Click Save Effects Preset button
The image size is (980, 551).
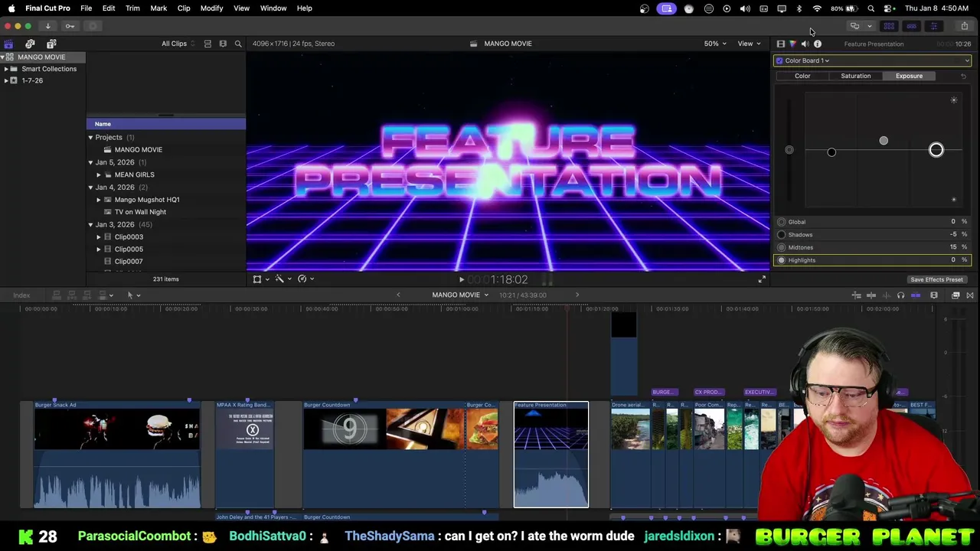coord(936,279)
